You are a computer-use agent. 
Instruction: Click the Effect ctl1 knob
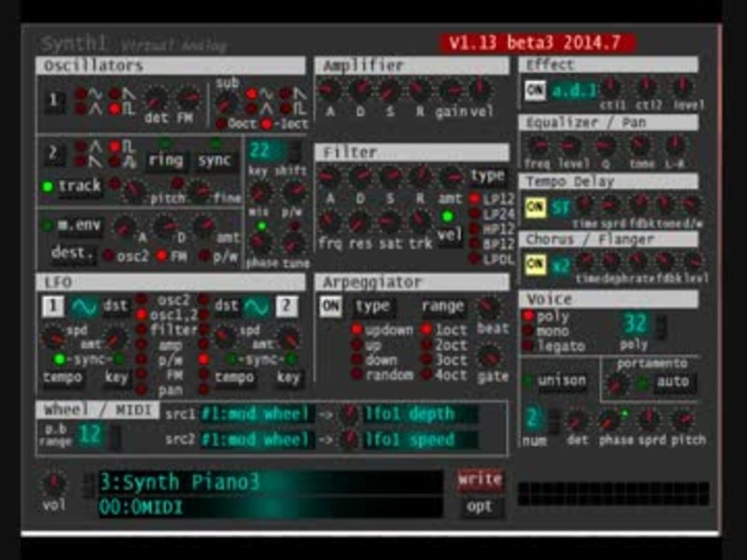(x=611, y=87)
